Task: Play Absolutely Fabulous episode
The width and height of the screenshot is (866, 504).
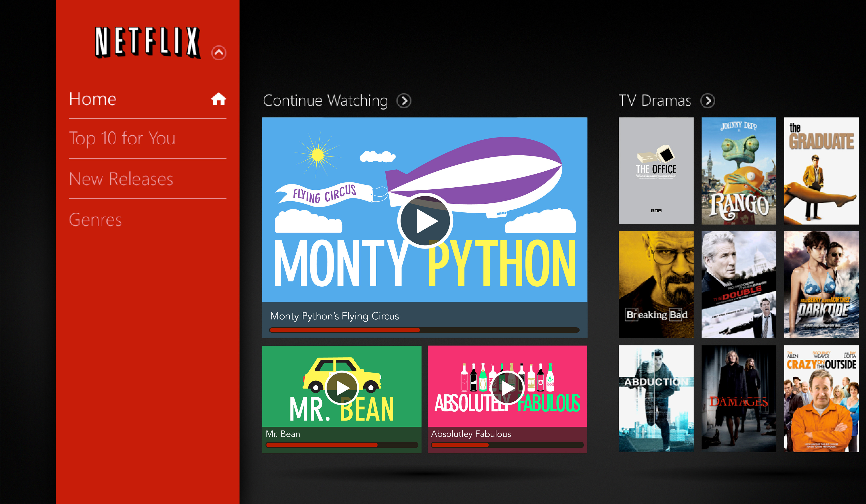Action: tap(508, 388)
